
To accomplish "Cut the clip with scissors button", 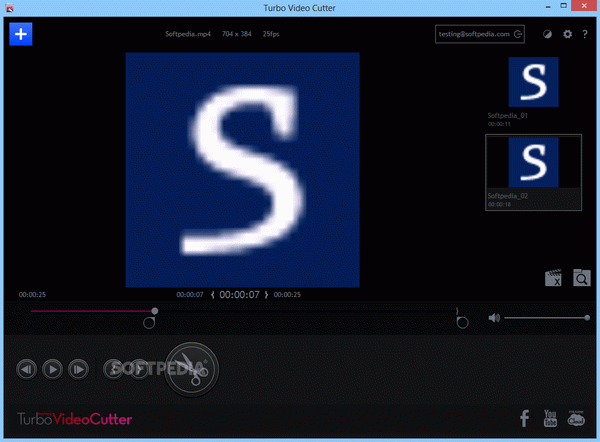I will [191, 369].
